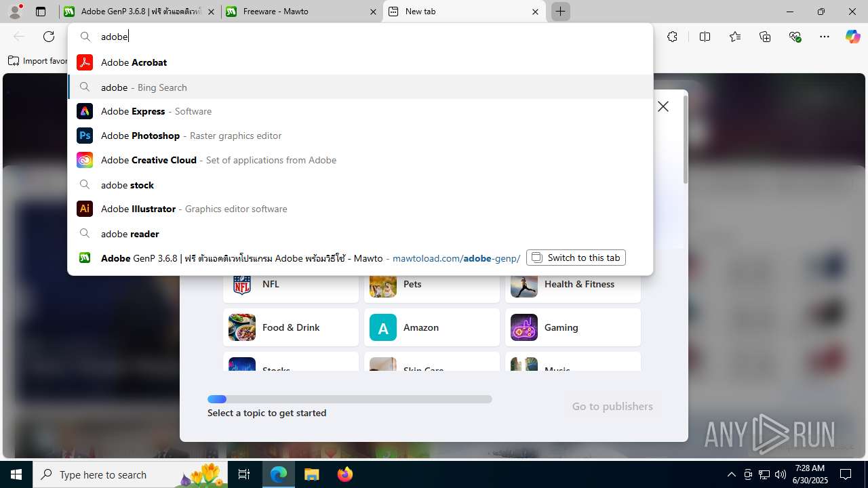This screenshot has width=868, height=488.
Task: Click the browser refresh button
Action: tap(49, 37)
